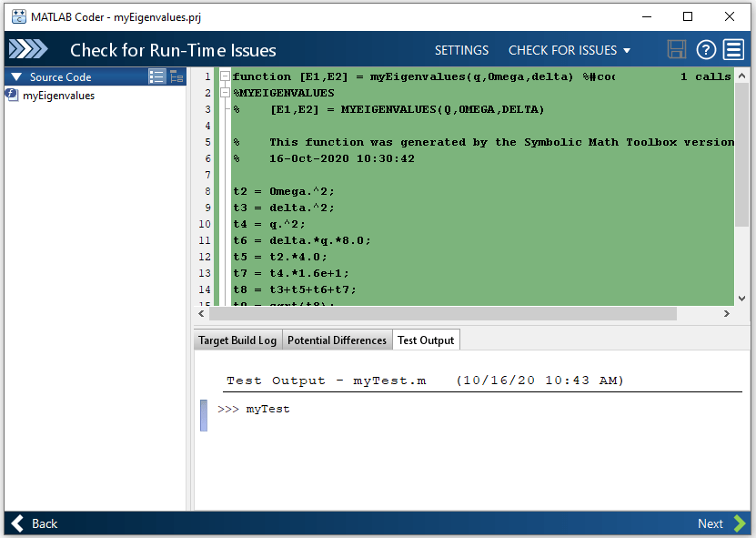756x538 pixels.
Task: Select the Test Output tab
Action: pyautogui.click(x=425, y=340)
